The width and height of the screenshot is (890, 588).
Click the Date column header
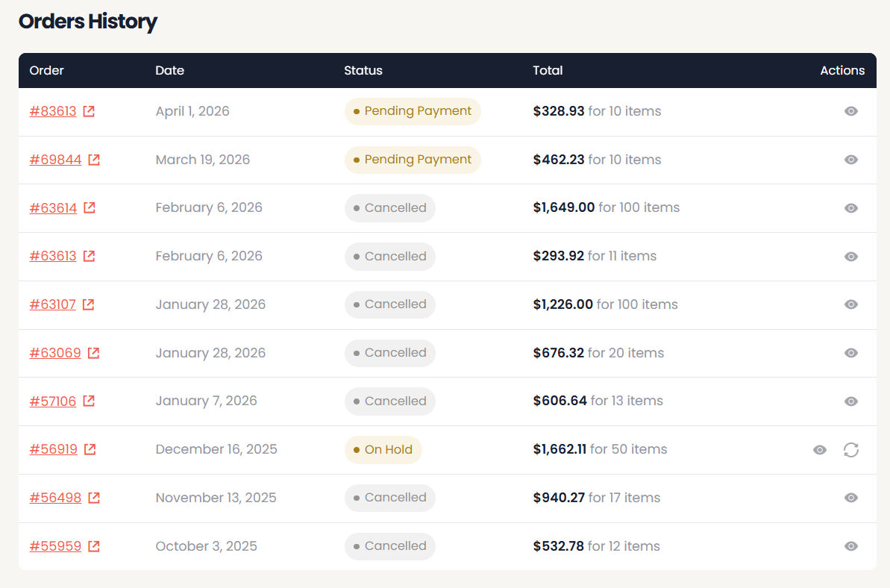169,70
